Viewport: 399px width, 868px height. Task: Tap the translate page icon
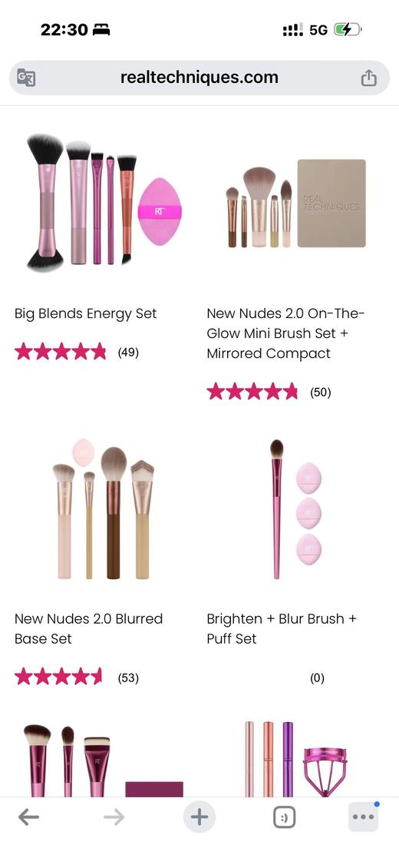(x=26, y=78)
